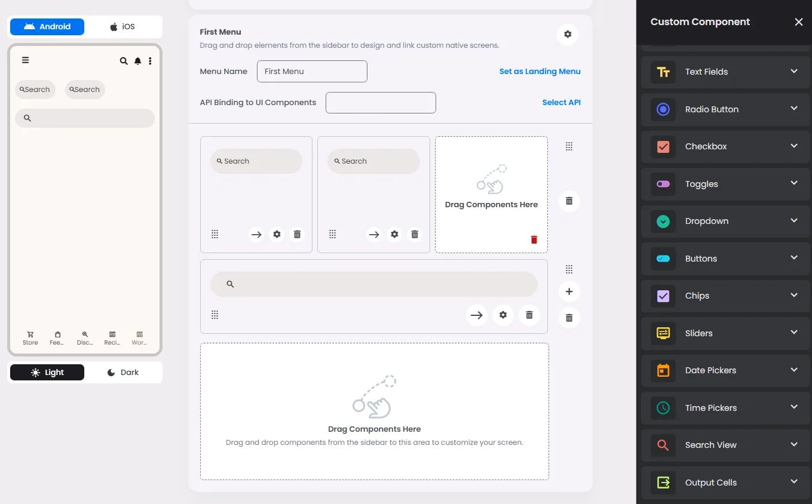Click the Menu Name input field
This screenshot has height=504, width=812.
click(x=312, y=71)
